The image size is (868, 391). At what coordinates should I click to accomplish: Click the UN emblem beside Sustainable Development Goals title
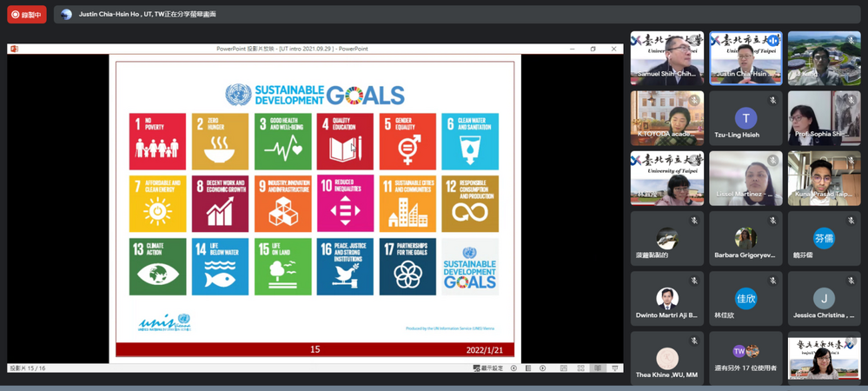tap(238, 95)
